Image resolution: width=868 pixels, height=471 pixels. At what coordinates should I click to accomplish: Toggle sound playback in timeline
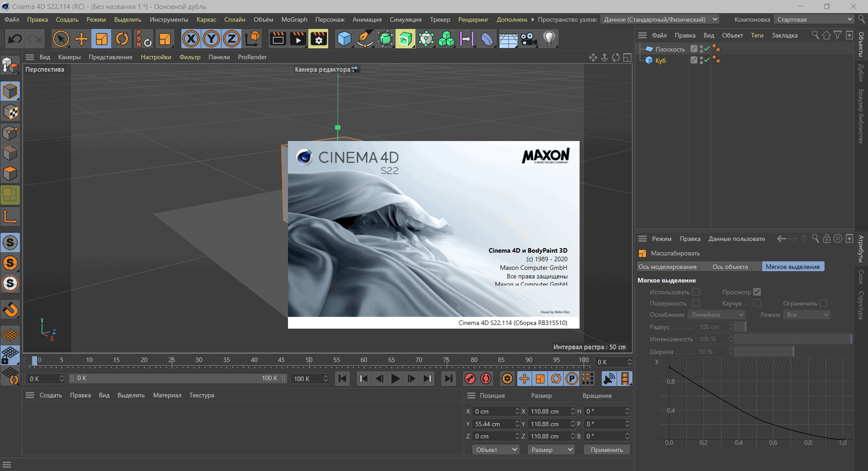click(x=609, y=379)
